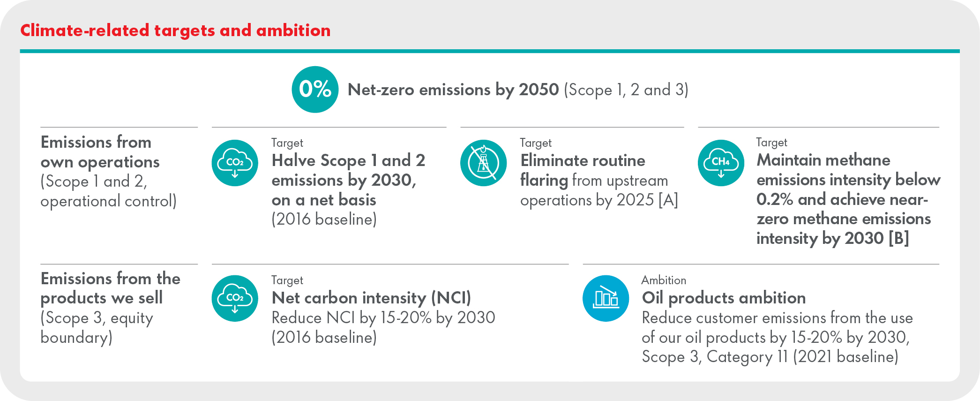Open the Eliminate routine flaring target

coord(583,161)
